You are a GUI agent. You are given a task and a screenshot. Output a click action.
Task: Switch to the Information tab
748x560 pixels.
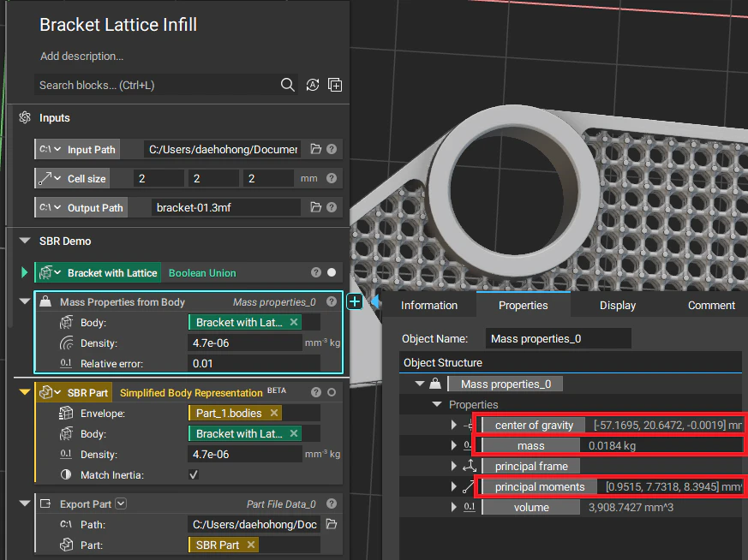point(429,305)
